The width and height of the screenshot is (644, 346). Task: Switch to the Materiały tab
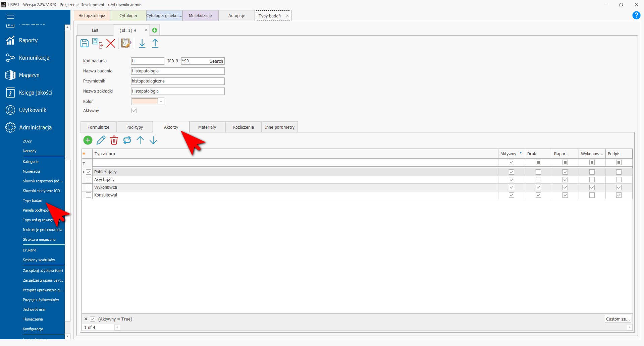[207, 127]
